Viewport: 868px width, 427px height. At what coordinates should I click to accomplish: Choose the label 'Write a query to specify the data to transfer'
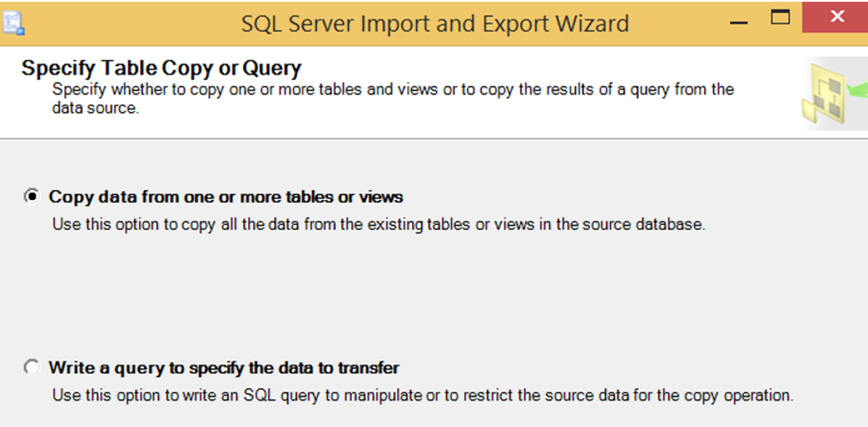point(224,367)
